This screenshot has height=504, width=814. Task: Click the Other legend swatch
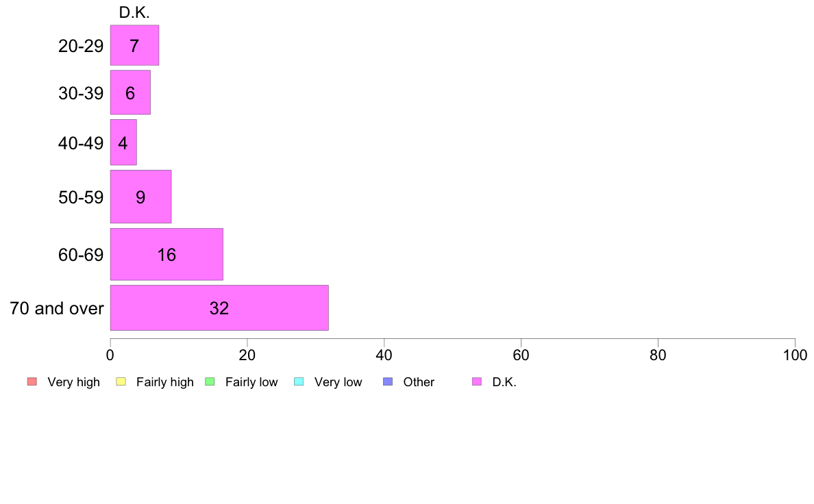pos(388,381)
